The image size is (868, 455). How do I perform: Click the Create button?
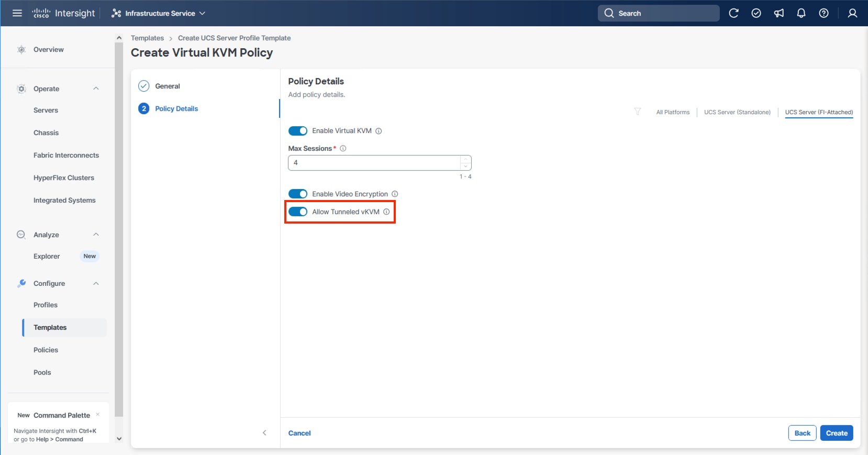coord(837,433)
